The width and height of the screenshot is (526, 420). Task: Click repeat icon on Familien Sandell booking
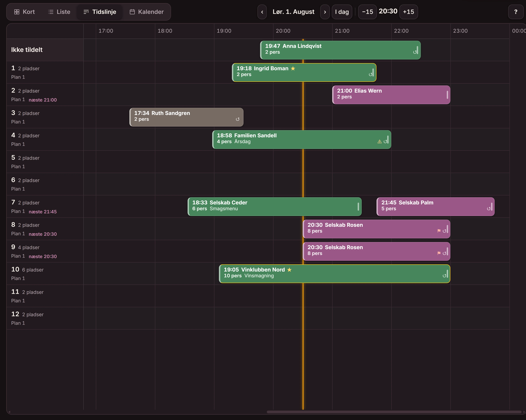click(x=385, y=142)
